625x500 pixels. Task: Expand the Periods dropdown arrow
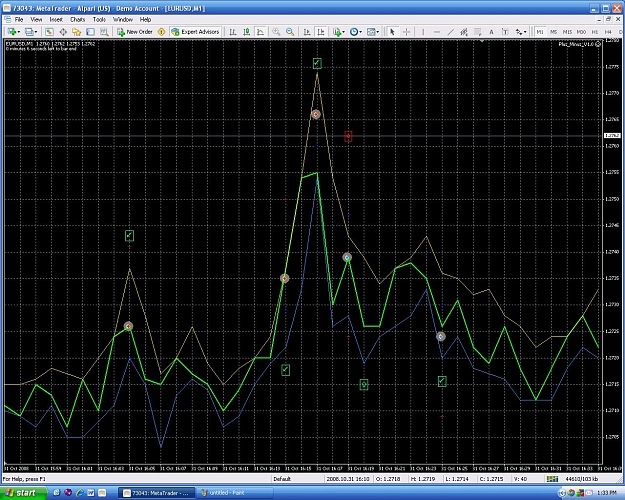point(361,32)
